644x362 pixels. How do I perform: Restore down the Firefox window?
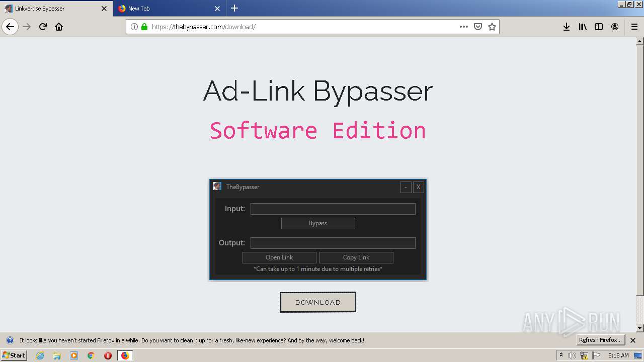(x=629, y=4)
